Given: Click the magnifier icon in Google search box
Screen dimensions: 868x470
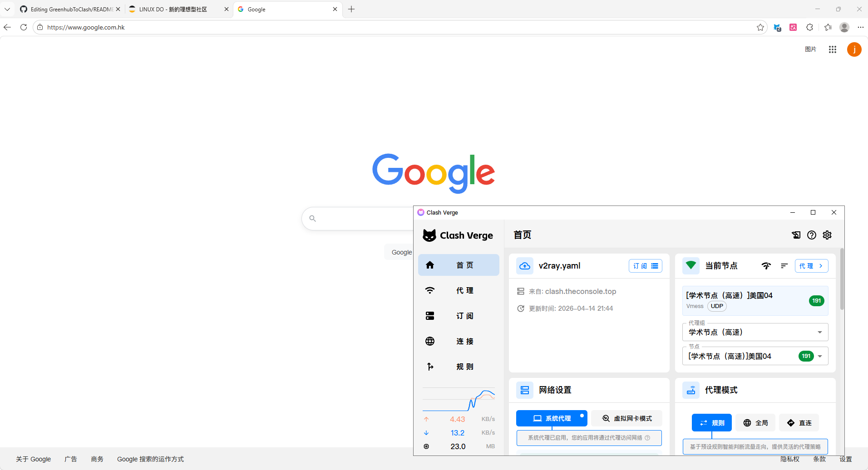Looking at the screenshot, I should pyautogui.click(x=312, y=219).
